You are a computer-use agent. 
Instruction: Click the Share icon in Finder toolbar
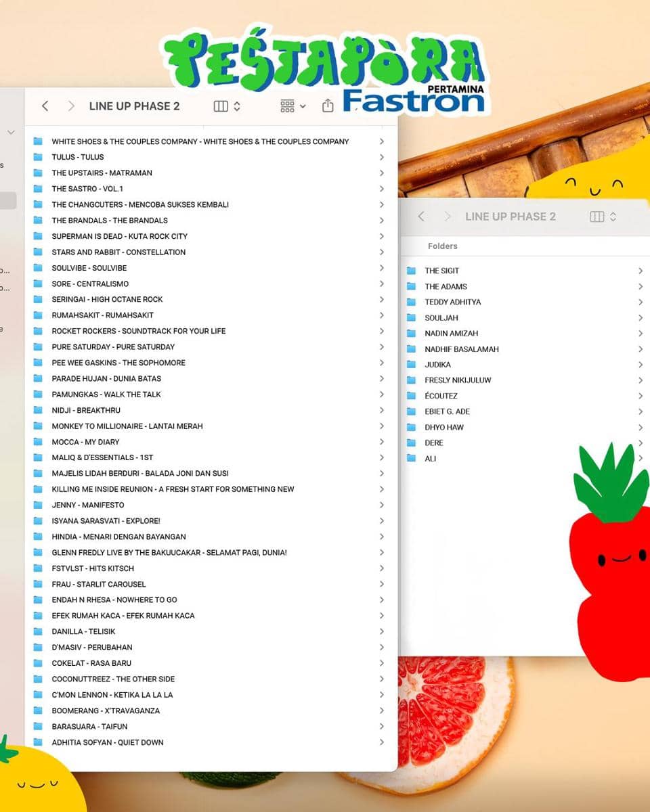pyautogui.click(x=328, y=106)
